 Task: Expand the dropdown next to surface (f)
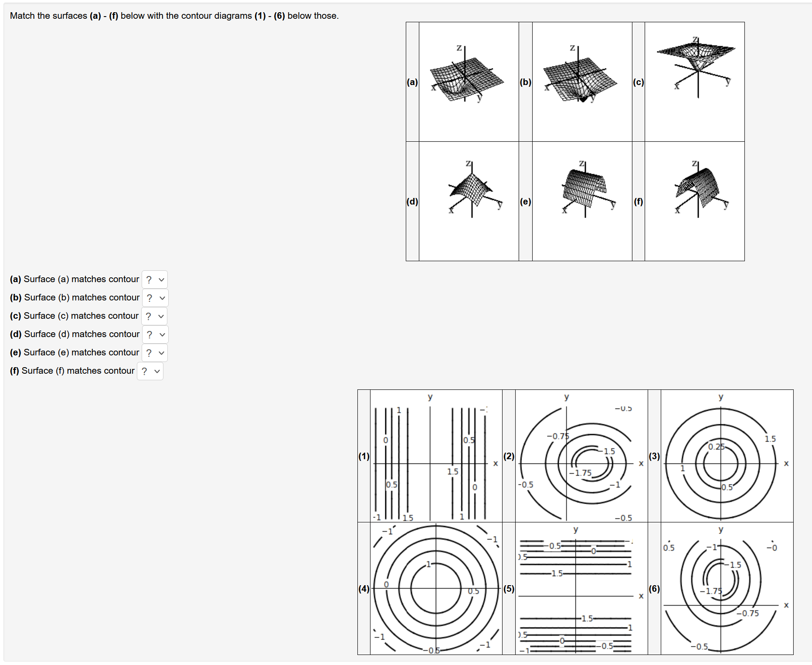click(x=150, y=371)
